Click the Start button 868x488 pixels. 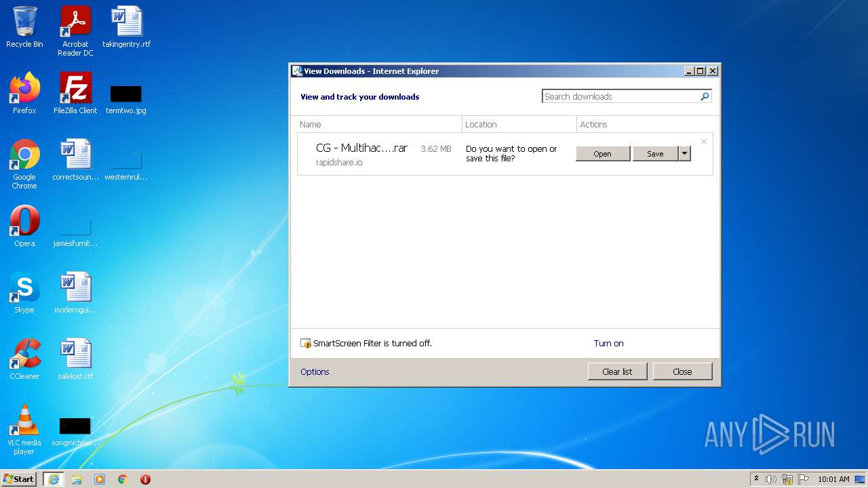click(x=19, y=479)
